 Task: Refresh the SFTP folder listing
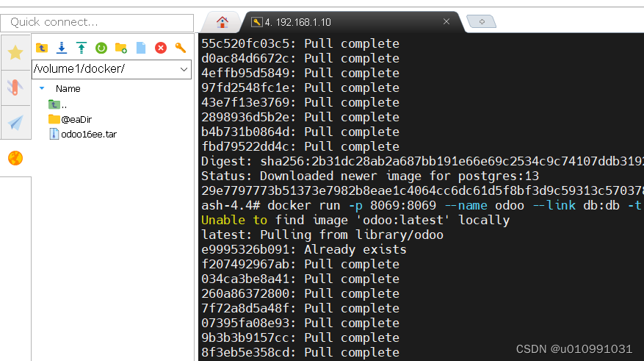pyautogui.click(x=101, y=48)
